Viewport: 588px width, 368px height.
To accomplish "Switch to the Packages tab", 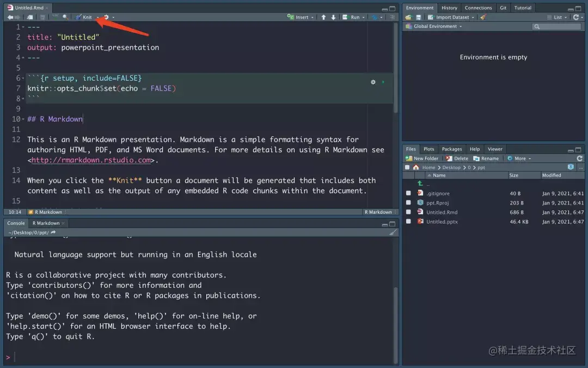I will click(x=452, y=149).
